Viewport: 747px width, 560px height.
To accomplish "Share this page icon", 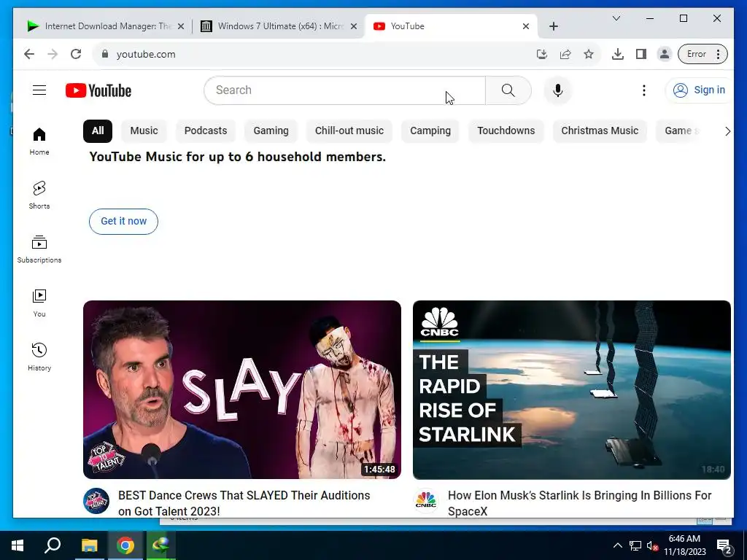I will [565, 54].
